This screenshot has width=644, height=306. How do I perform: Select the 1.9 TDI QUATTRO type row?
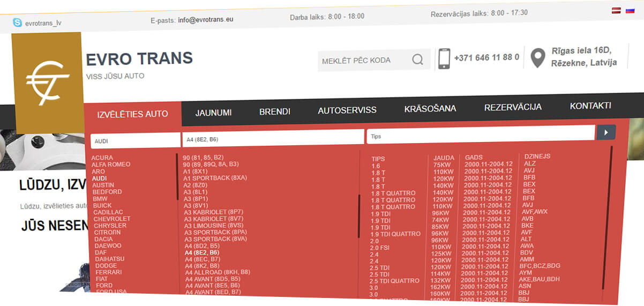coord(395,234)
